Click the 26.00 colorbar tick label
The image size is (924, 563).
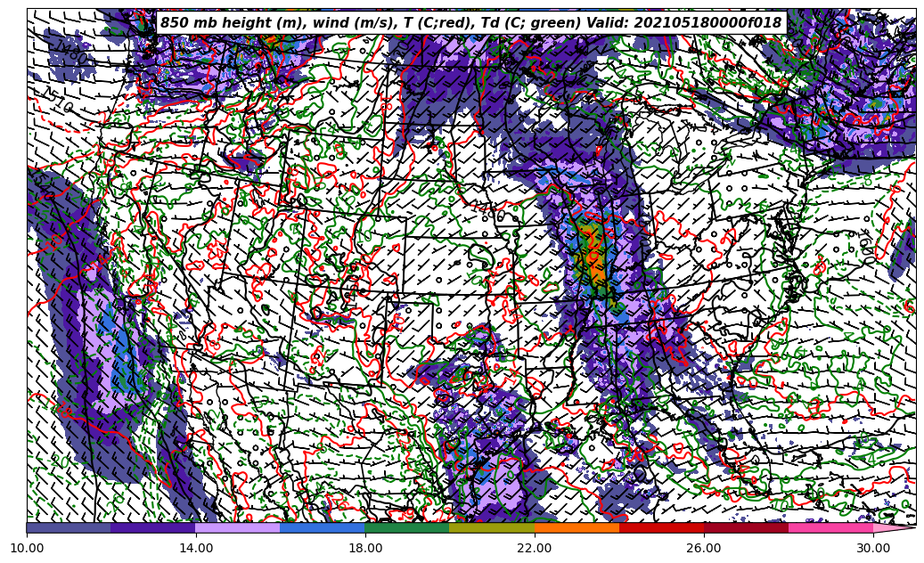tap(704, 548)
